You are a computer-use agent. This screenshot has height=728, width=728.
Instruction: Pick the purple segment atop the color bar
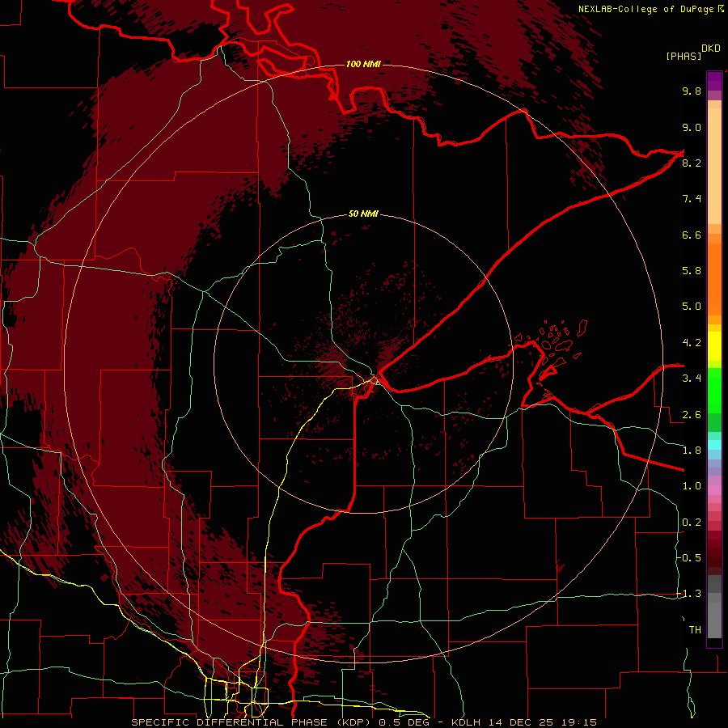pos(714,81)
